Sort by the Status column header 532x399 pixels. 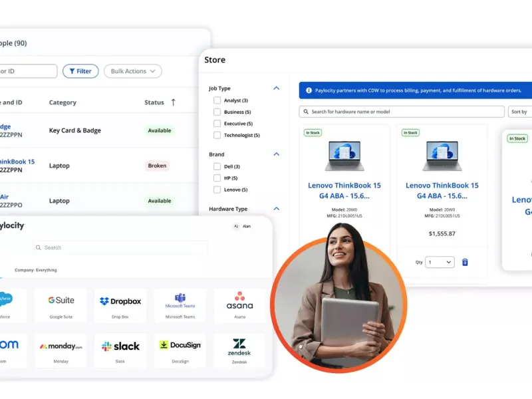(160, 102)
